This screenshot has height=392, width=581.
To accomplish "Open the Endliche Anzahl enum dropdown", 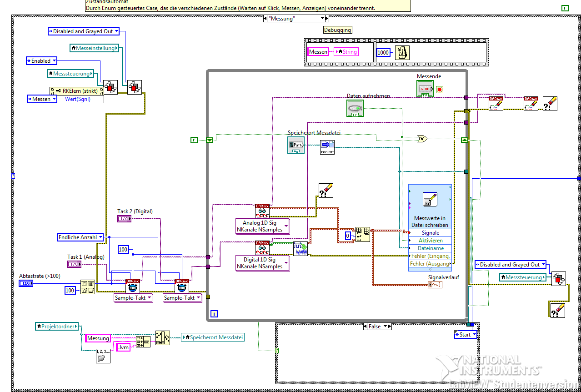I will (80, 237).
